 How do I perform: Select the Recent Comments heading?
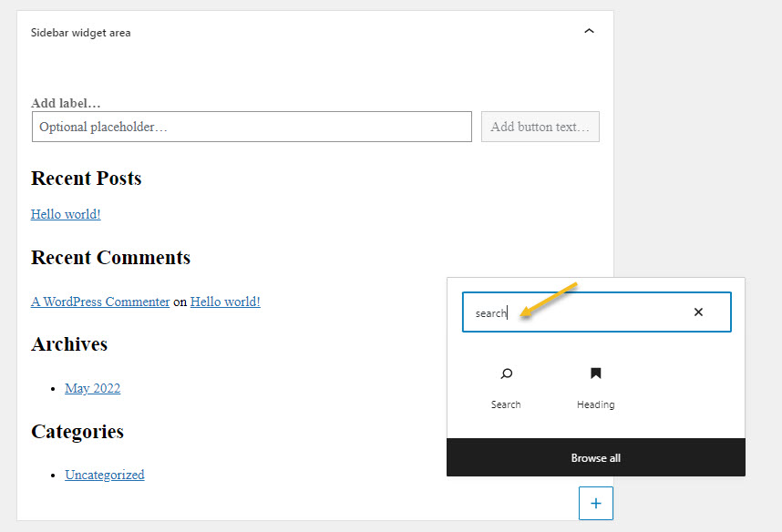pyautogui.click(x=110, y=258)
